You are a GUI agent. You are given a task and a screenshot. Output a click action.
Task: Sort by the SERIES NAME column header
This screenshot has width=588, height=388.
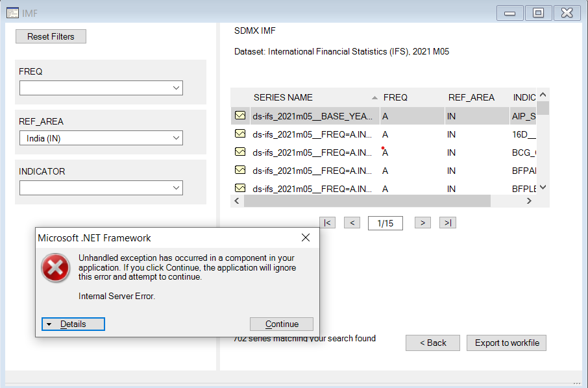click(283, 97)
